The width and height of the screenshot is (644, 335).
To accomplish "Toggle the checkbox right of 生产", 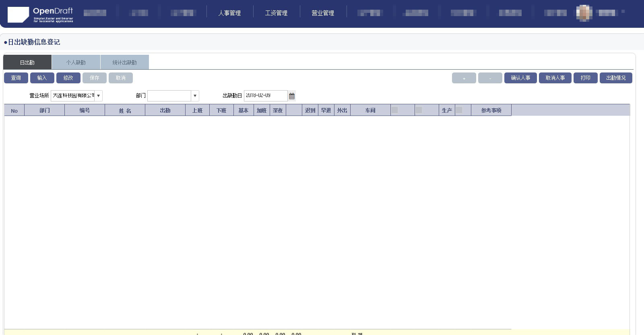I will coord(459,110).
